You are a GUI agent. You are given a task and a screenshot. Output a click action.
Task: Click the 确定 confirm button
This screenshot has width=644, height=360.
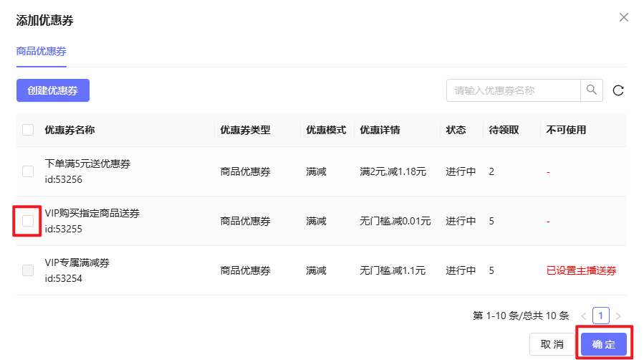click(x=603, y=344)
